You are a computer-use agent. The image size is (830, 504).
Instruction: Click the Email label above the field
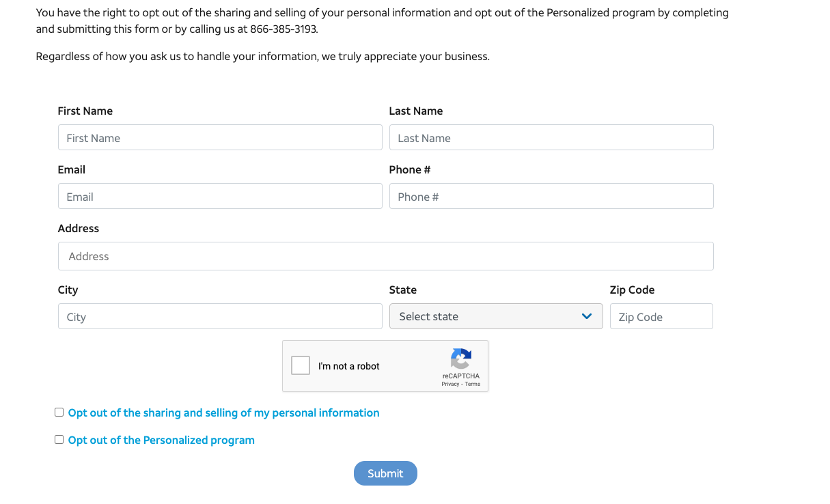pos(72,169)
